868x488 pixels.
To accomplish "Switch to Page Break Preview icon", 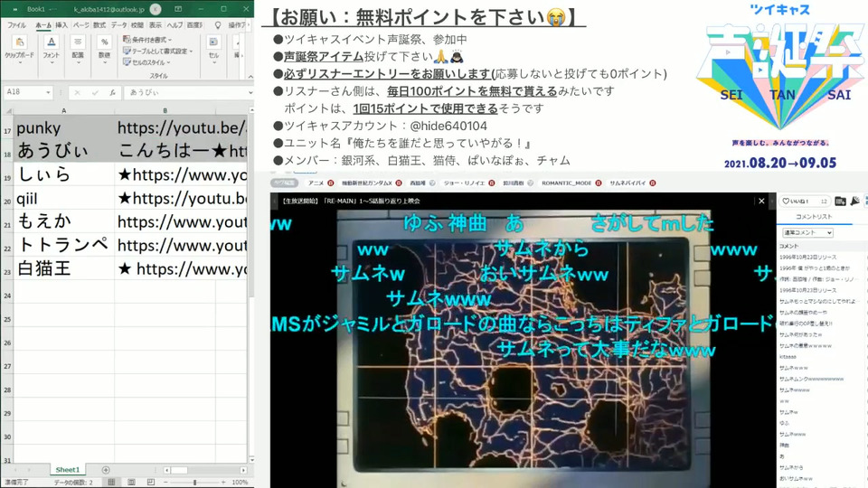I will coord(151,483).
